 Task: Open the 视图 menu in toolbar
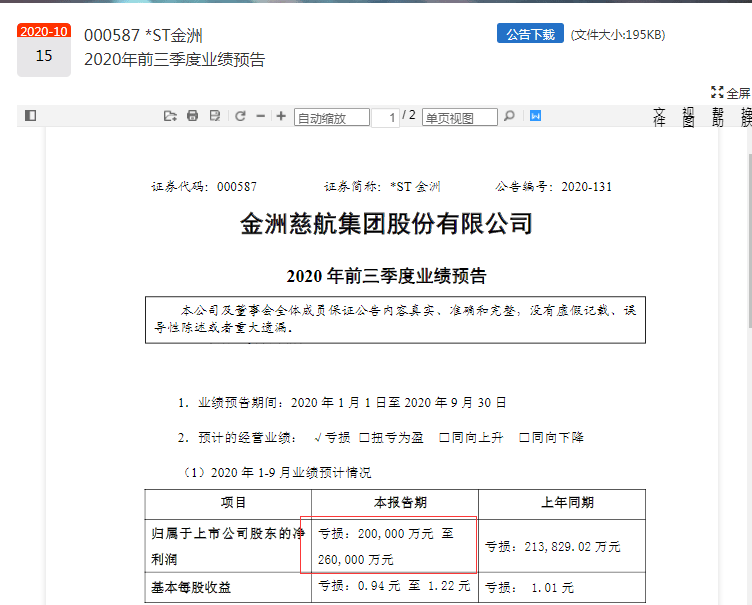tap(688, 117)
